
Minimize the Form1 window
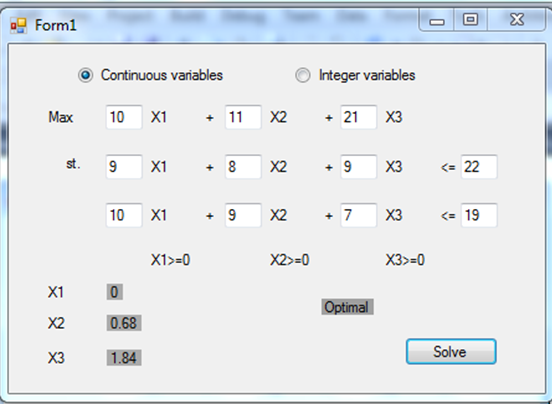pos(437,20)
